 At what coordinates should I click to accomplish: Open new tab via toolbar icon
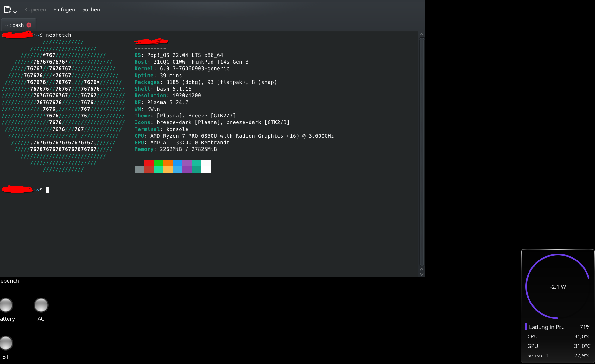(8, 9)
